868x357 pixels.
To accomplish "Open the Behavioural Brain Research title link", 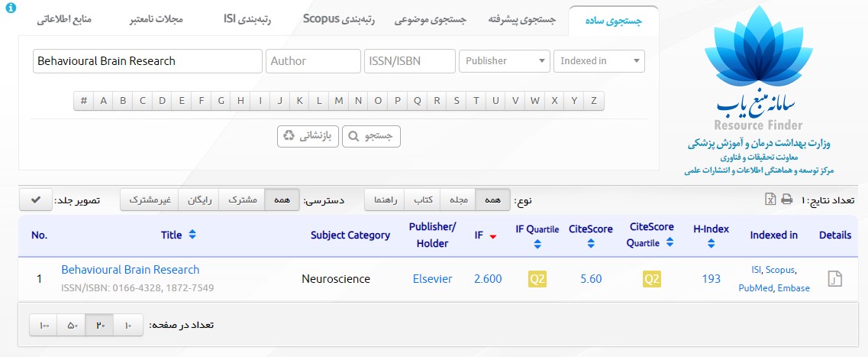I will (x=130, y=270).
